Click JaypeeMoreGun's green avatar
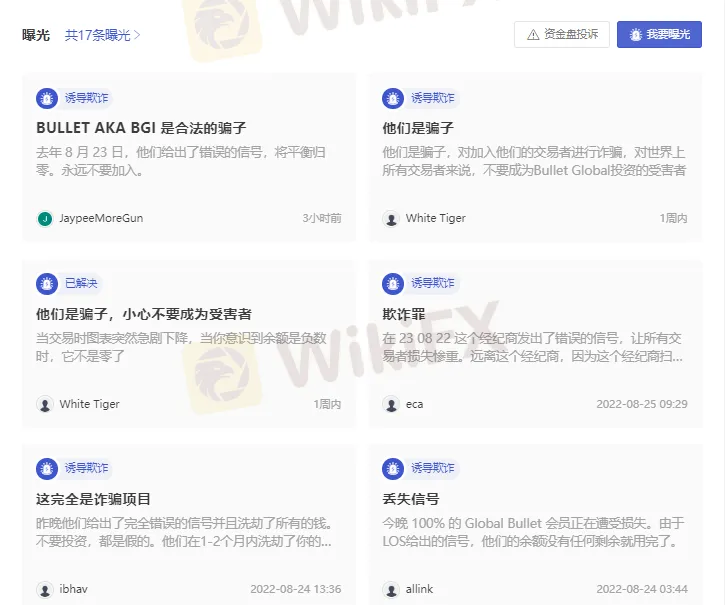This screenshot has height=605, width=725. click(45, 218)
